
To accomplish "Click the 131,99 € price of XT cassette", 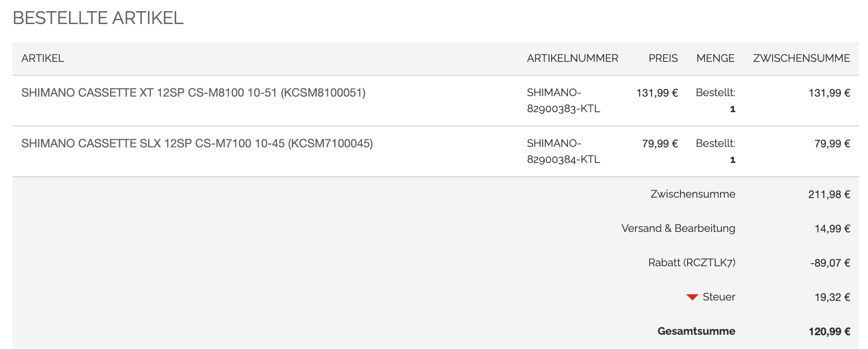I will 657,93.
